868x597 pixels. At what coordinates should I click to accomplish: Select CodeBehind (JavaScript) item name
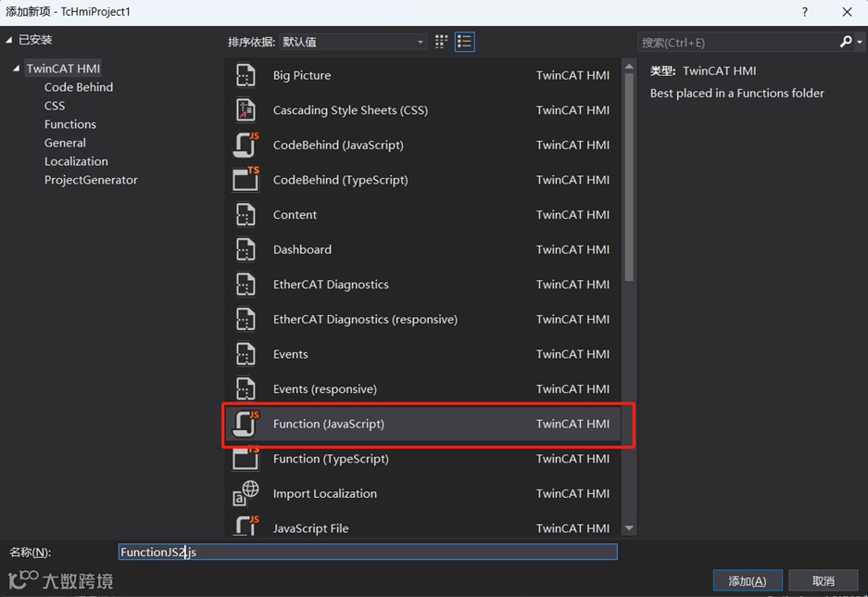[x=338, y=146]
